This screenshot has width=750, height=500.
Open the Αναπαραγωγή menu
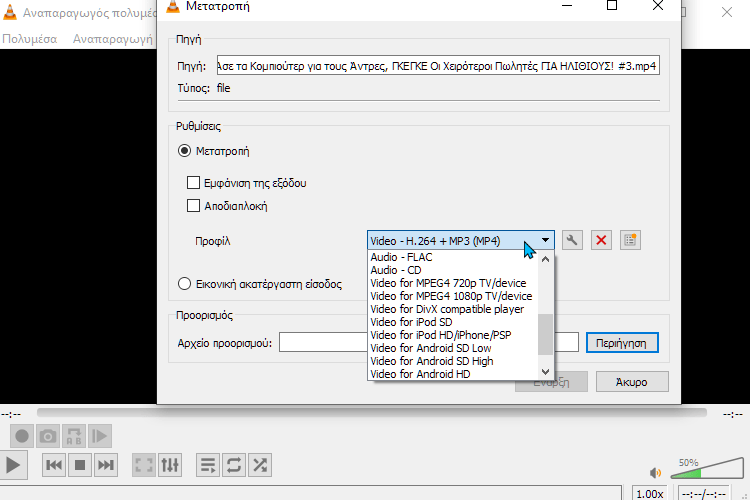coord(113,39)
